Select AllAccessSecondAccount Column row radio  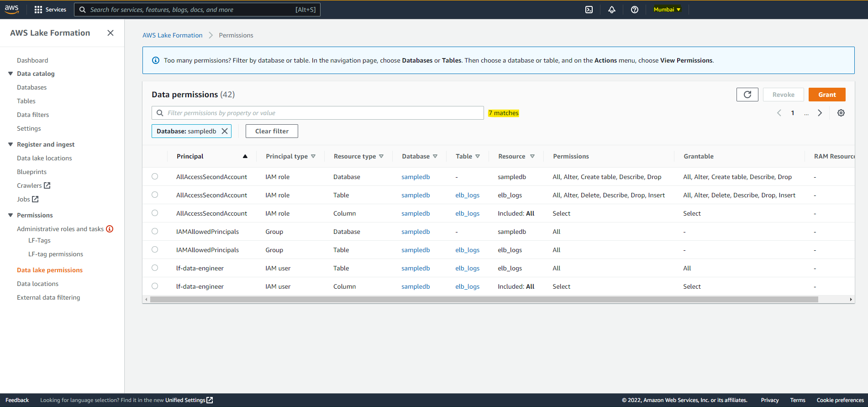click(x=155, y=213)
